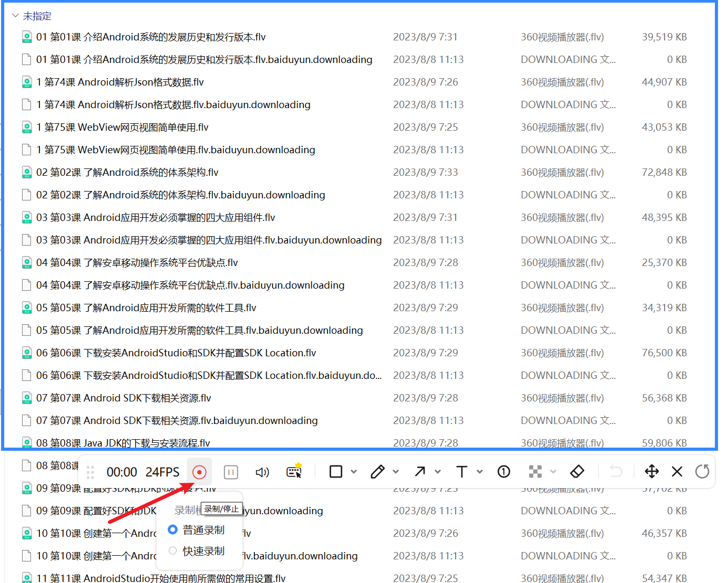
Task: Expand the text tool options arrow
Action: [x=480, y=472]
